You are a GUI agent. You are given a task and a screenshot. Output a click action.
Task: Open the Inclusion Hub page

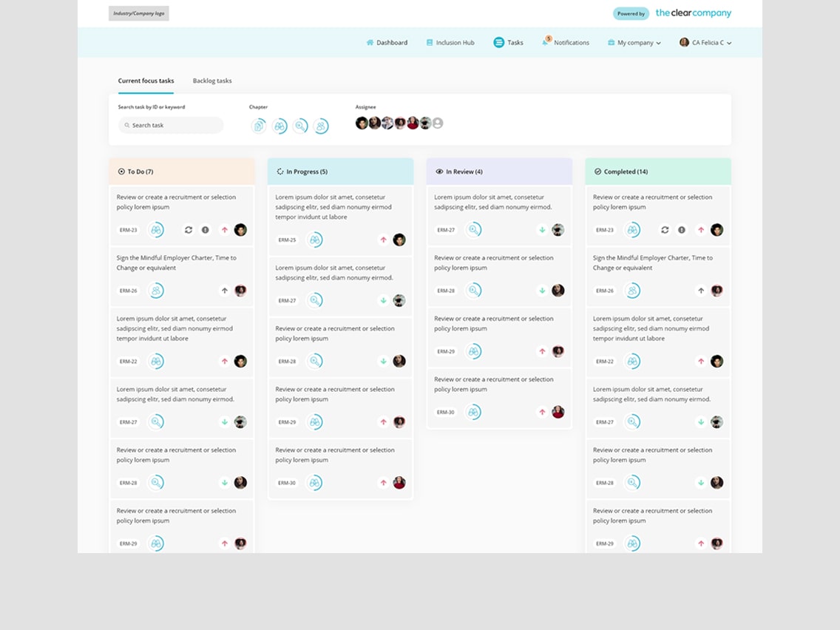[450, 43]
